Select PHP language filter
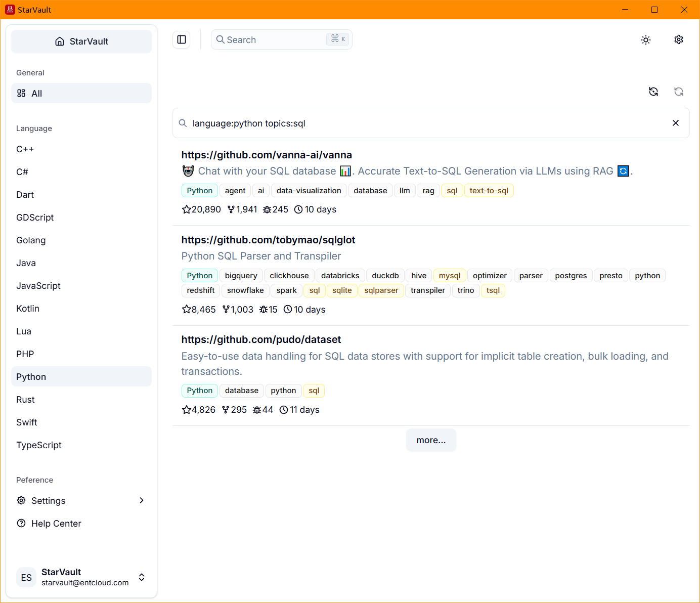The image size is (700, 603). [x=81, y=354]
